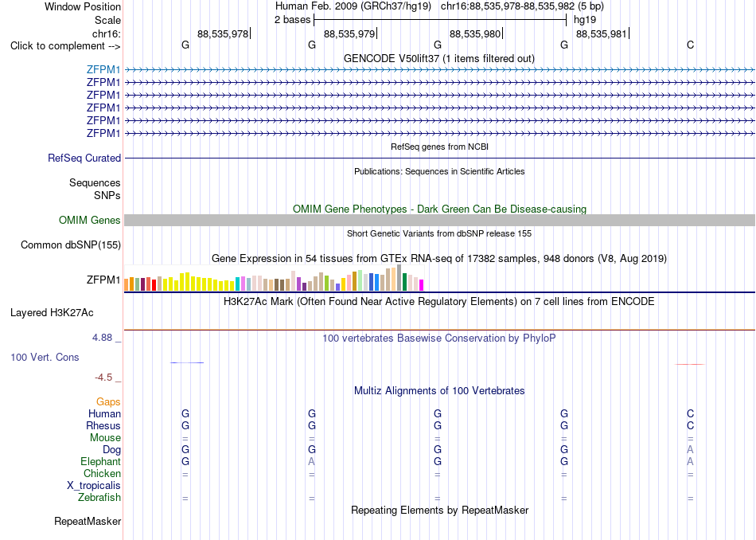Viewport: 756px width, 540px height.
Task: Click the blue PhyloP conservation bar
Action: tap(187, 362)
